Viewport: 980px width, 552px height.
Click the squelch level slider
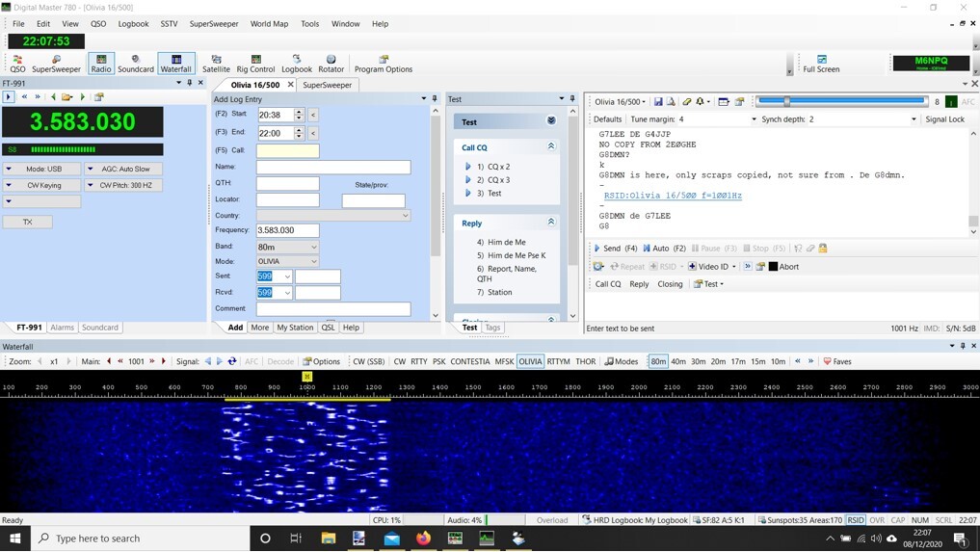pyautogui.click(x=841, y=101)
